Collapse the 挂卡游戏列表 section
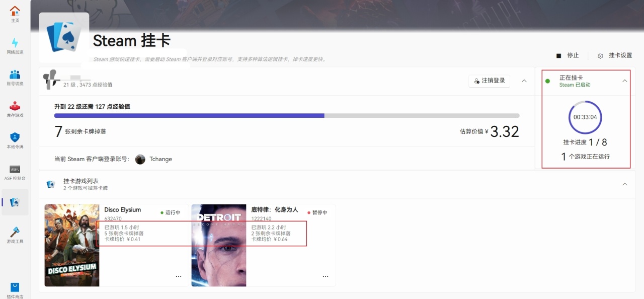The width and height of the screenshot is (644, 299). [625, 184]
